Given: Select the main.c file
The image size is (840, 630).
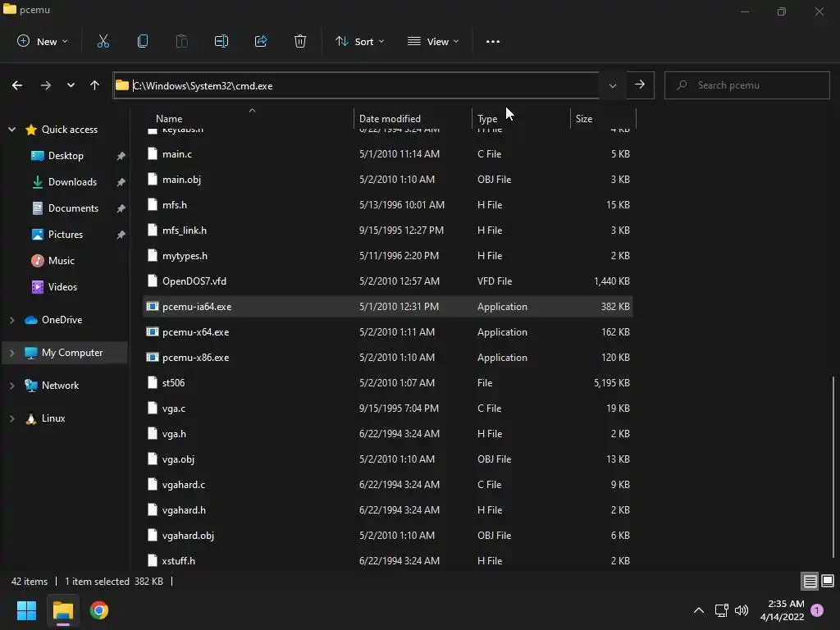Looking at the screenshot, I should [x=388, y=153].
